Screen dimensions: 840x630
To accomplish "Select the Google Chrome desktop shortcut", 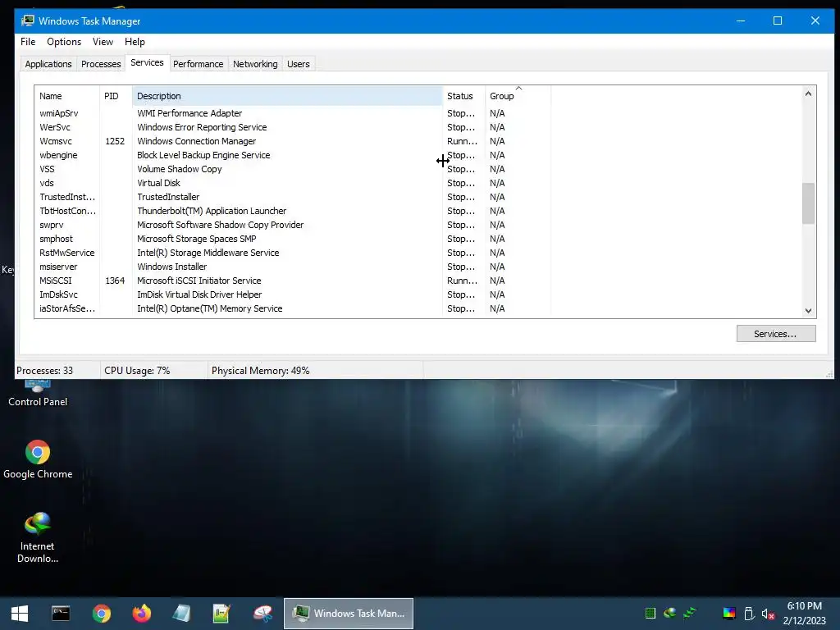I will coord(38,459).
